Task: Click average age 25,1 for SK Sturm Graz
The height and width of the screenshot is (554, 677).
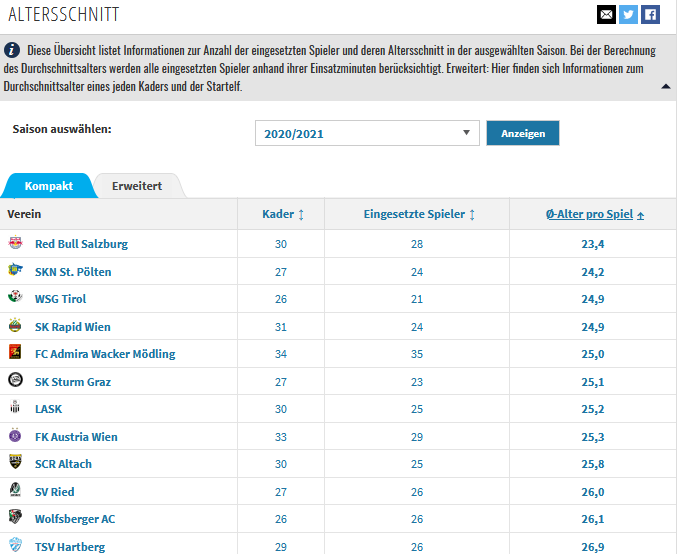Action: [x=593, y=382]
